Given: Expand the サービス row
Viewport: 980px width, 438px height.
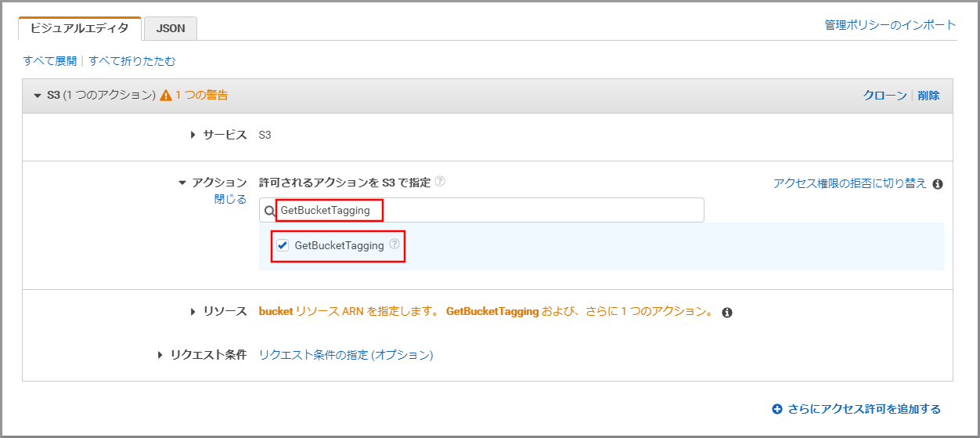Looking at the screenshot, I should [193, 135].
